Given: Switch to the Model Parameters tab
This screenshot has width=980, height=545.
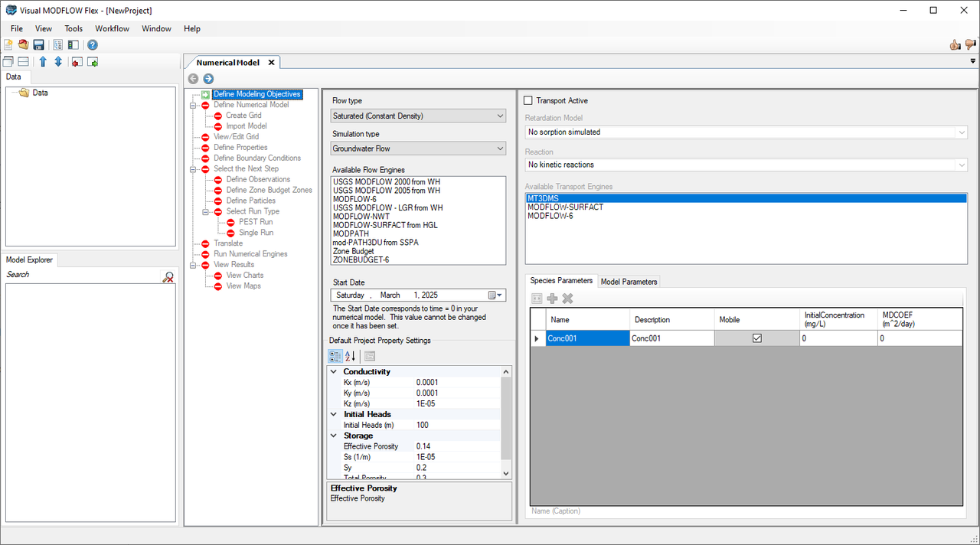Looking at the screenshot, I should pyautogui.click(x=629, y=282).
